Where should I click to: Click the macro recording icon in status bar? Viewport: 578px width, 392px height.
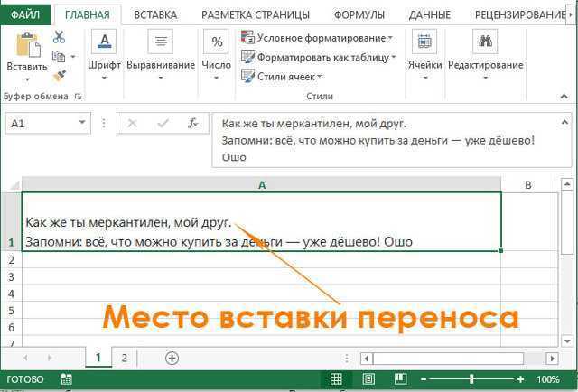66,379
